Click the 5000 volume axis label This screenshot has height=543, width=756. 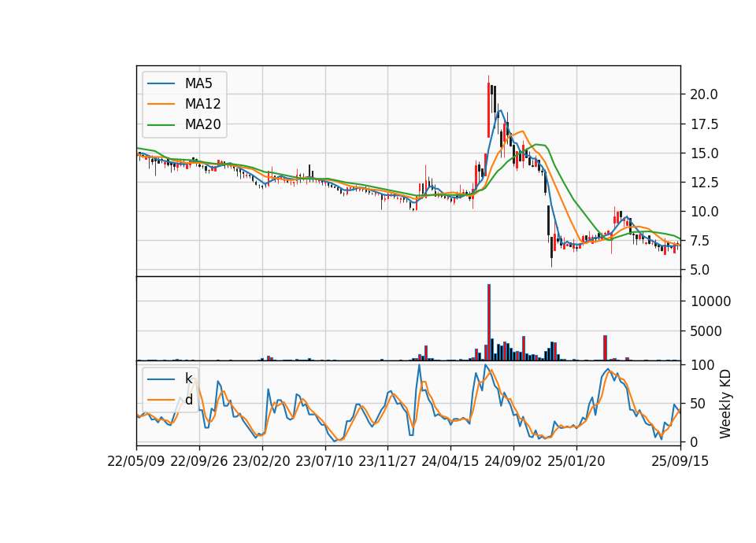point(706,331)
